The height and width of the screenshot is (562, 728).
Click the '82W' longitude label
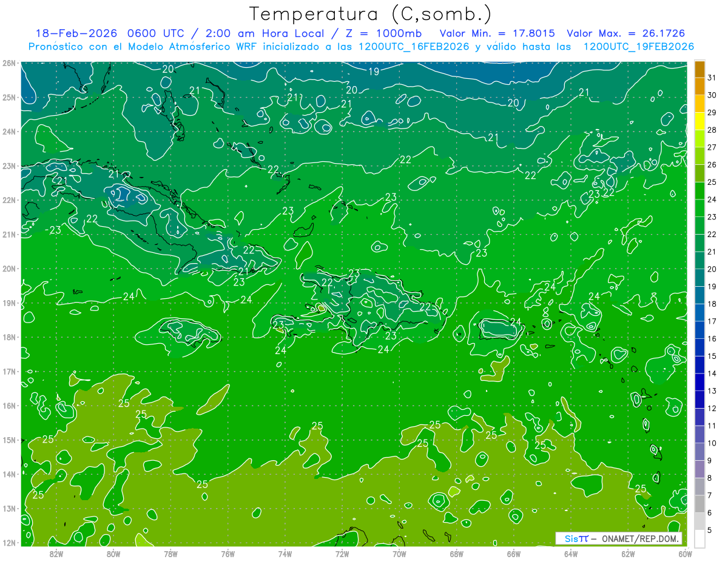pos(56,554)
